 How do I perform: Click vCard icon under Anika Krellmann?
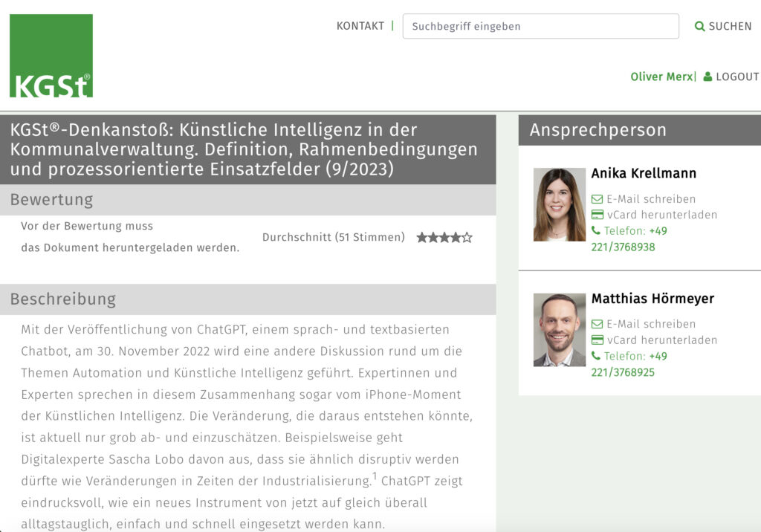[597, 215]
